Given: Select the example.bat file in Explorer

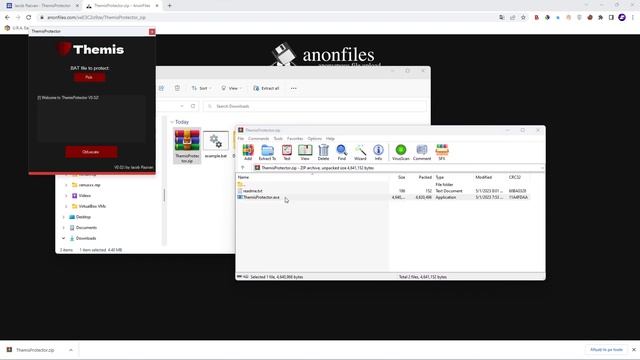Looking at the screenshot, I should pos(216,145).
